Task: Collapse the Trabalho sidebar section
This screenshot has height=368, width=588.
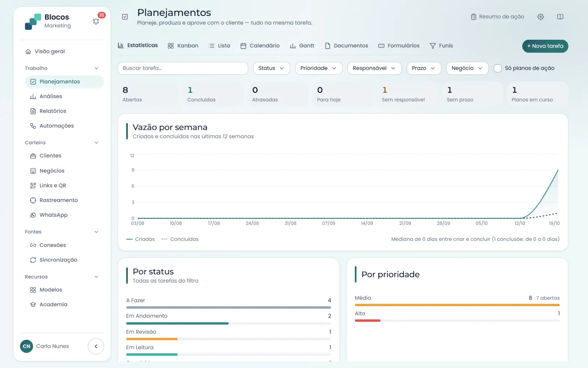Action: click(x=96, y=68)
